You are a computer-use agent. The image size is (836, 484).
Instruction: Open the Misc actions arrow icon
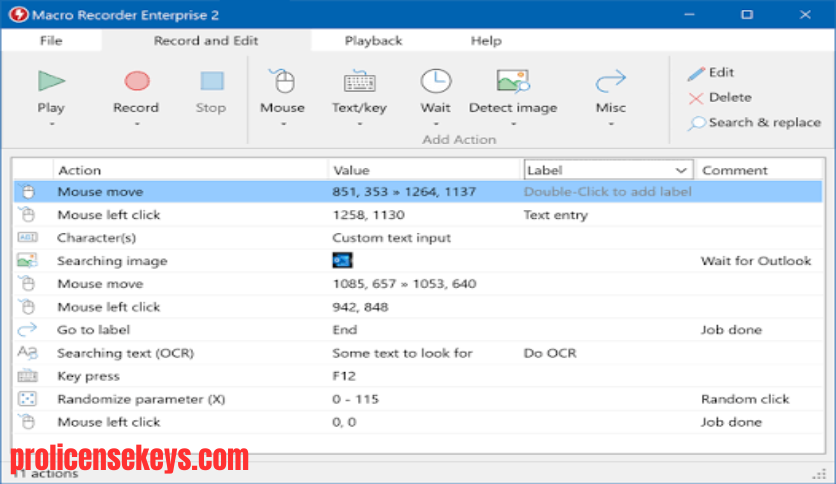click(x=610, y=81)
